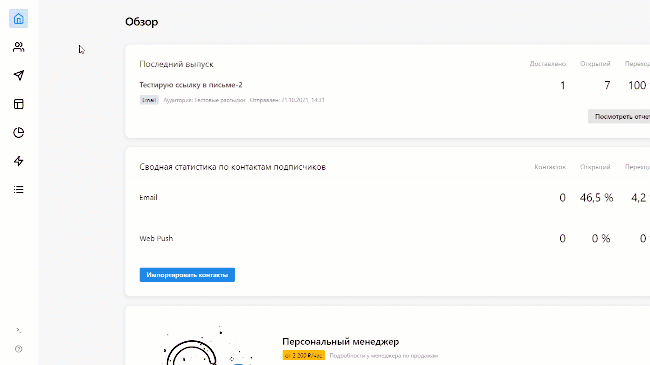
Task: Click the 'Последний выпуск' heading
Action: point(176,64)
